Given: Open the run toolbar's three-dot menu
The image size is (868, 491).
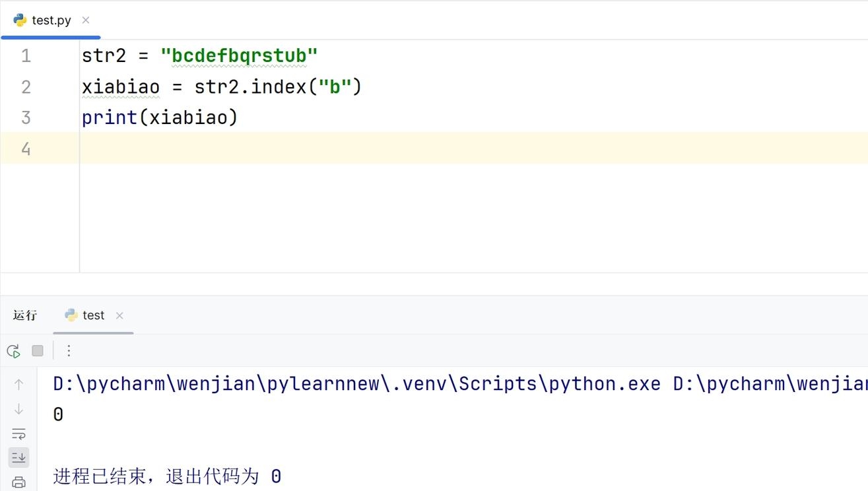Looking at the screenshot, I should pyautogui.click(x=69, y=351).
